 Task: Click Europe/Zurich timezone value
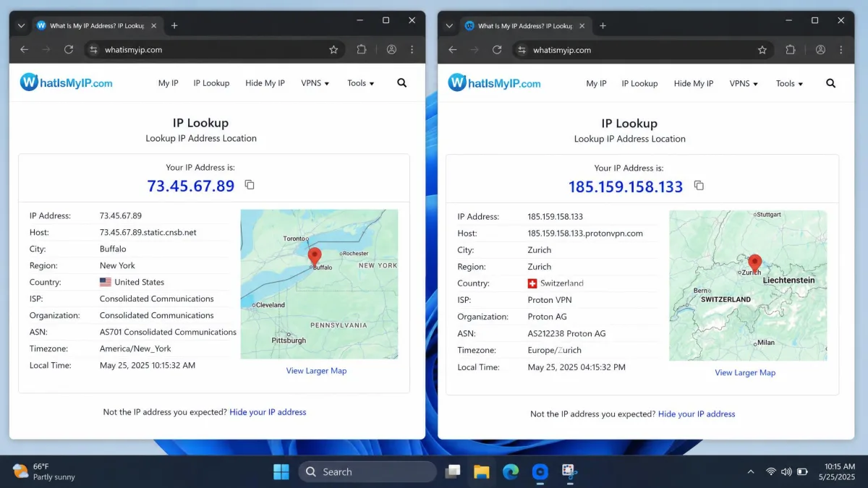click(554, 351)
